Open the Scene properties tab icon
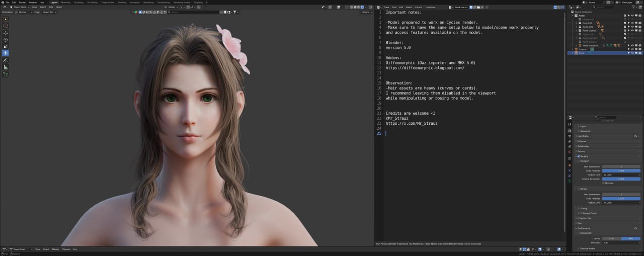644x256 pixels. [x=570, y=146]
